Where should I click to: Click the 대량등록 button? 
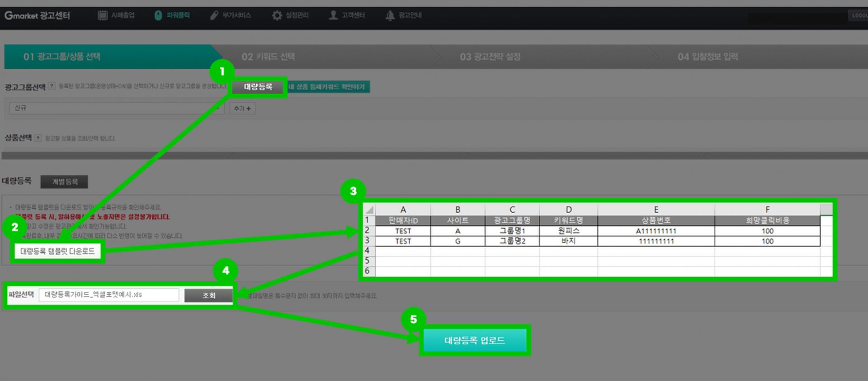coord(258,87)
